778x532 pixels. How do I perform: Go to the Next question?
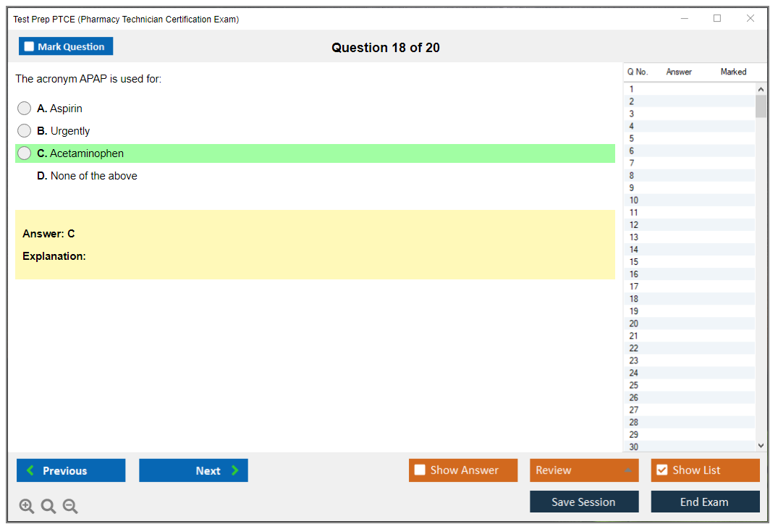(193, 470)
